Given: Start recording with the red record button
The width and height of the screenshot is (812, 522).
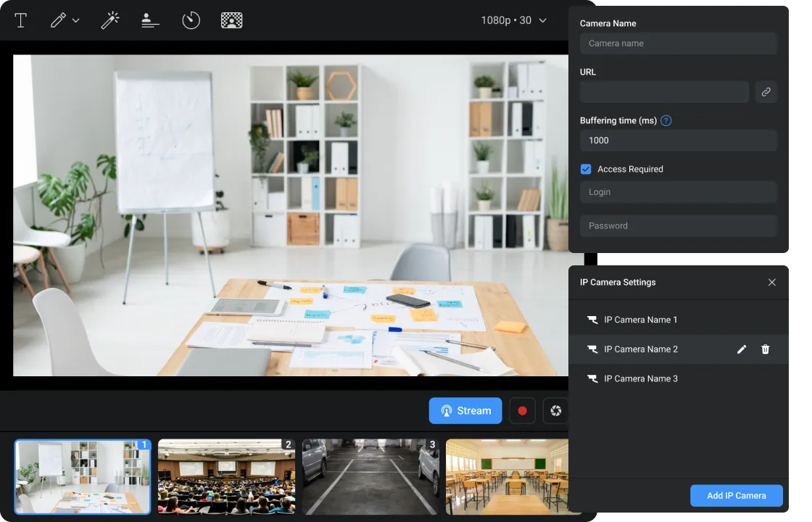Looking at the screenshot, I should click(522, 411).
